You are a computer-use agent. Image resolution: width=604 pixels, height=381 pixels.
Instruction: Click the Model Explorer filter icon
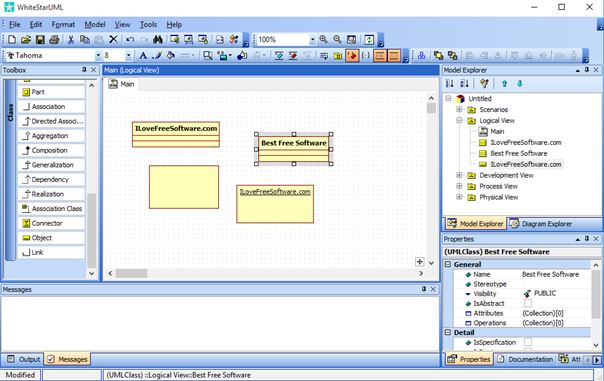[x=484, y=84]
